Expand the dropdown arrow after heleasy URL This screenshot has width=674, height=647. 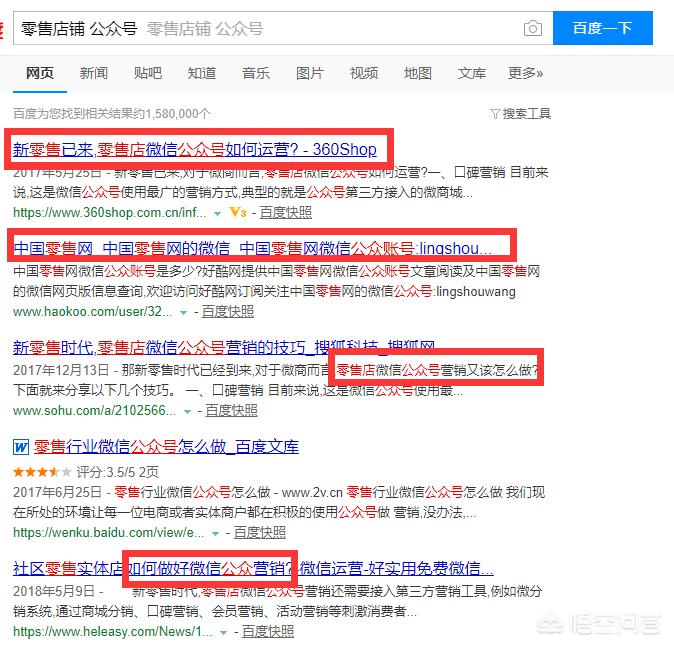224,632
